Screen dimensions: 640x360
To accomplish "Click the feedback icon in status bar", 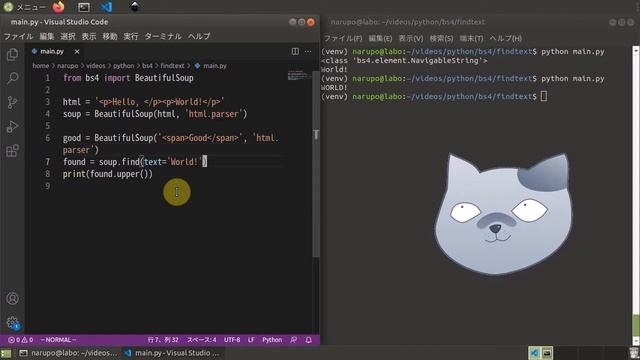I will [293, 340].
